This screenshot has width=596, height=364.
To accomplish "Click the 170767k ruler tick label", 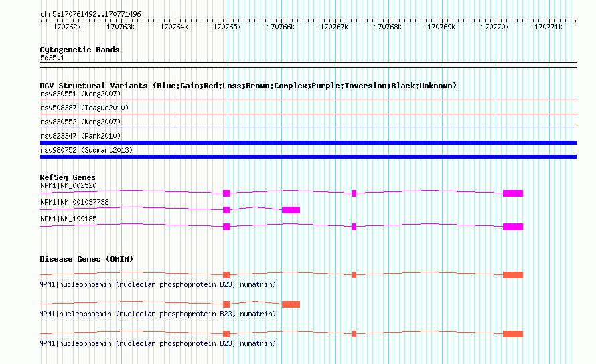I will 334,27.
